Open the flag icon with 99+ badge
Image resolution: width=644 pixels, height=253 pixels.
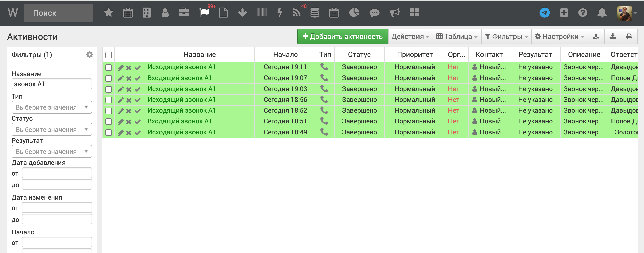click(204, 12)
